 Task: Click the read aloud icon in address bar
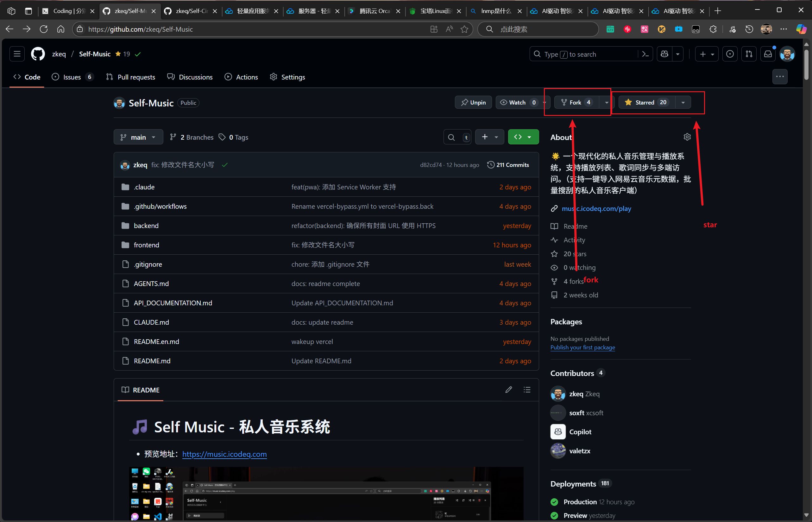coord(449,29)
